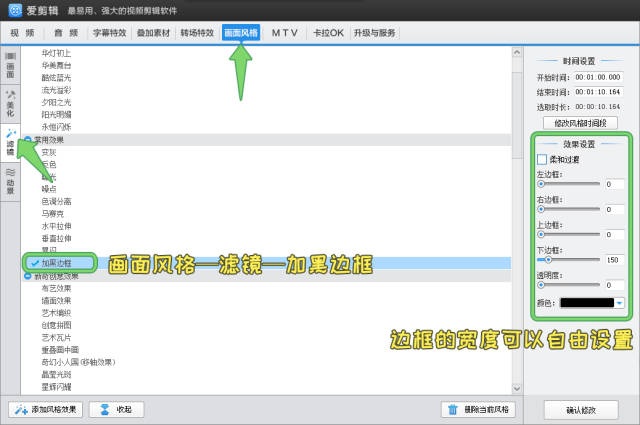Select the 夕阳之光 effect
Viewport: 640px width, 425px height.
(x=56, y=102)
